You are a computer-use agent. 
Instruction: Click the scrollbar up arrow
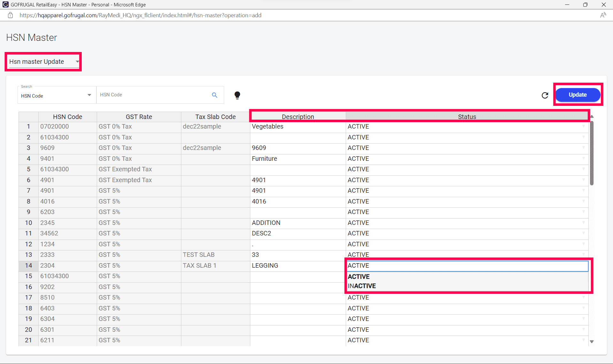tap(592, 117)
